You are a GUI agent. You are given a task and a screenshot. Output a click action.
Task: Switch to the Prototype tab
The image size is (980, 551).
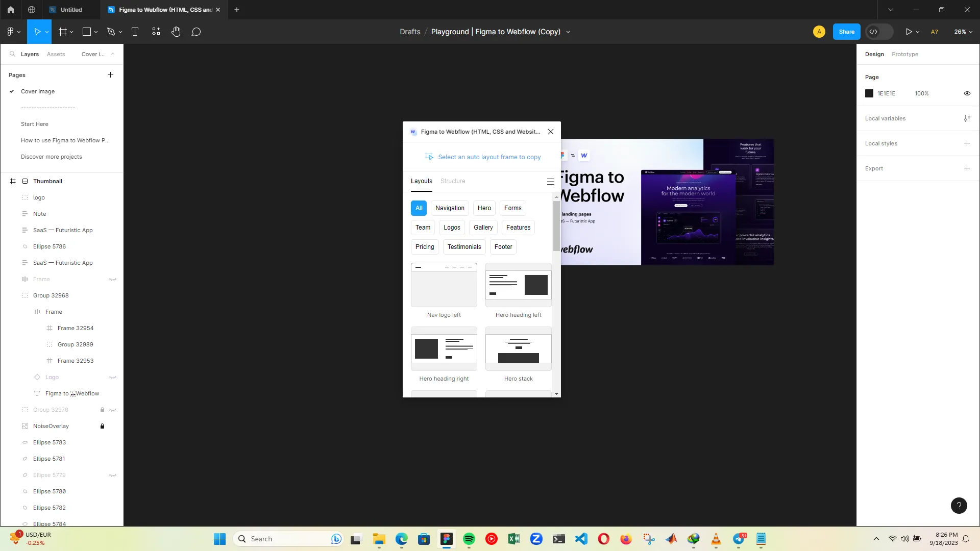tap(904, 54)
